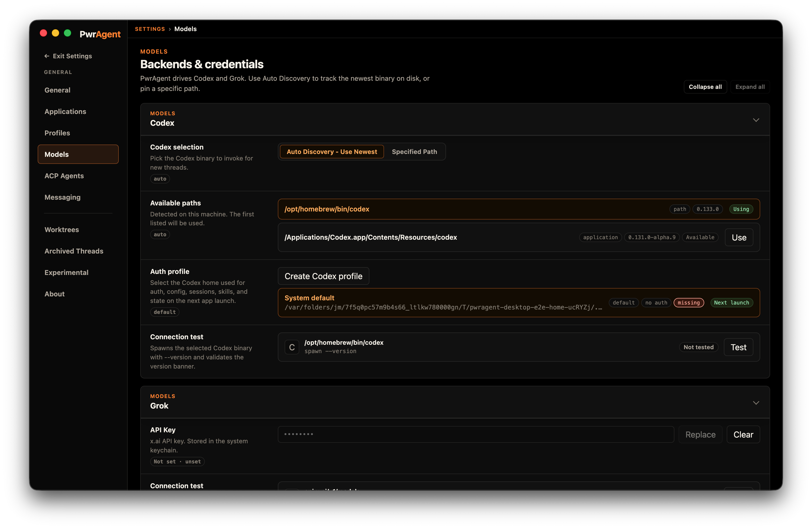Click the 'no auth' badge
The height and width of the screenshot is (529, 812).
tap(656, 303)
